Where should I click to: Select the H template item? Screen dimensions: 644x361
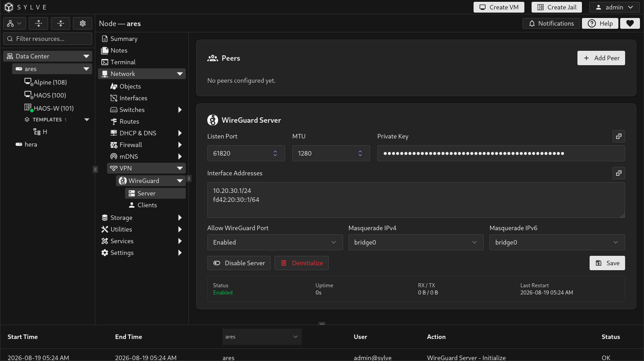click(x=40, y=132)
